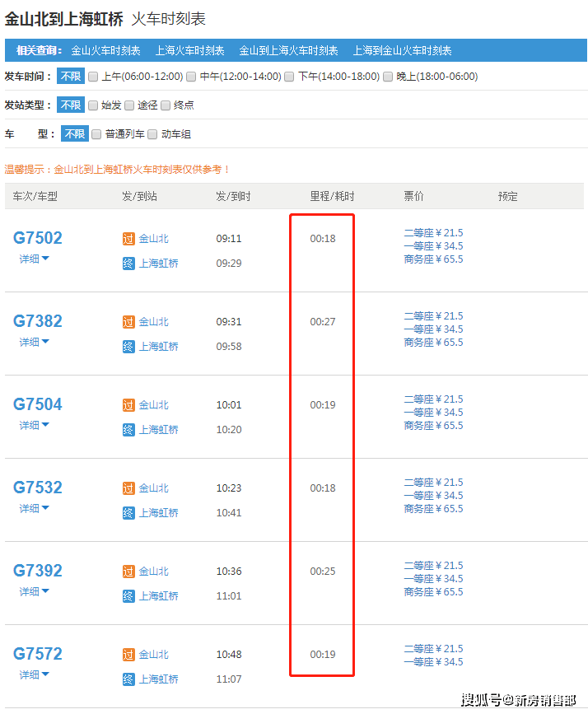This screenshot has height=714, width=588.
Task: Expand 详细 details for train G7504
Action: click(x=34, y=425)
